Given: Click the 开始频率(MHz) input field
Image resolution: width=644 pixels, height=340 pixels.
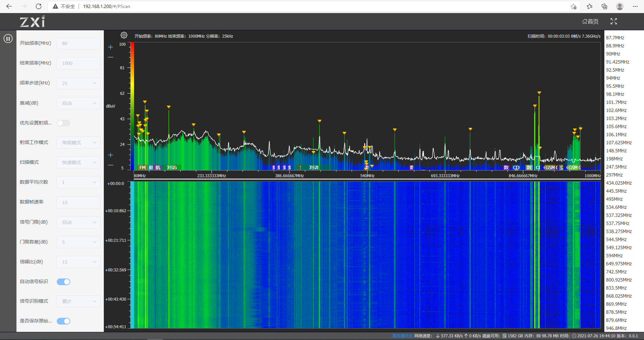Looking at the screenshot, I should tap(79, 43).
